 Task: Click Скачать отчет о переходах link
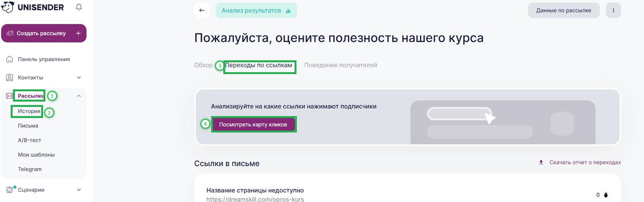tap(585, 162)
